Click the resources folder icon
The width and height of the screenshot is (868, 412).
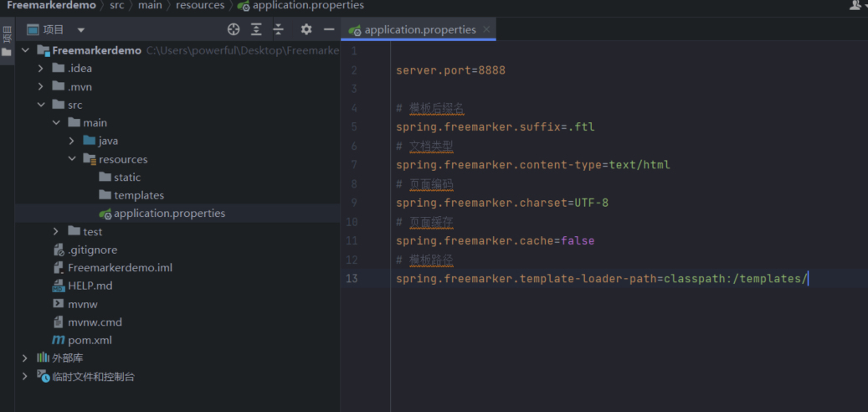(89, 159)
